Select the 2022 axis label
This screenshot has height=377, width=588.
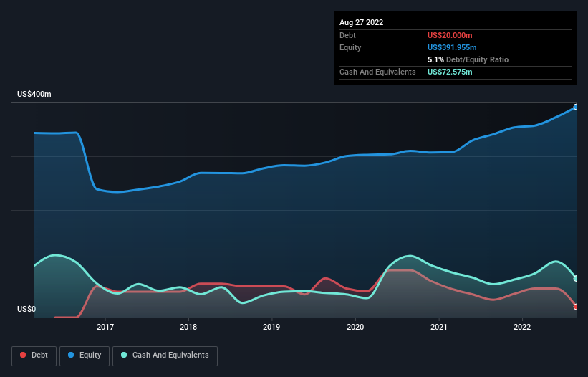(522, 327)
